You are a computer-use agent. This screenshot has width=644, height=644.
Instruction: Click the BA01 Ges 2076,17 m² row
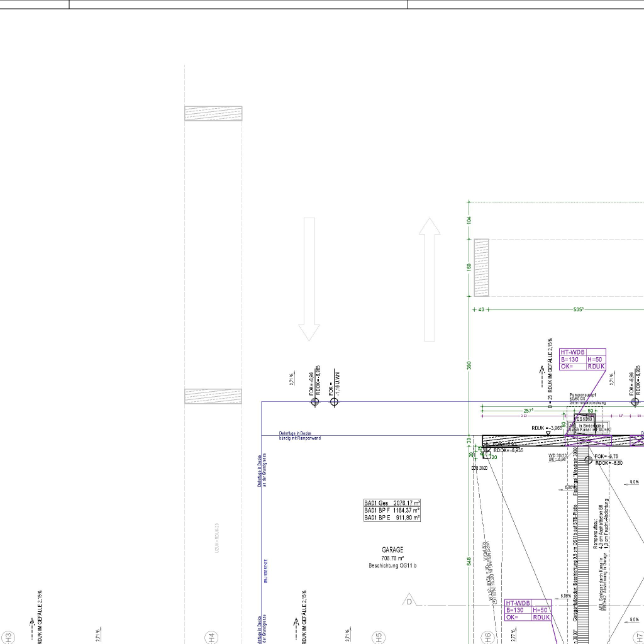[392, 503]
